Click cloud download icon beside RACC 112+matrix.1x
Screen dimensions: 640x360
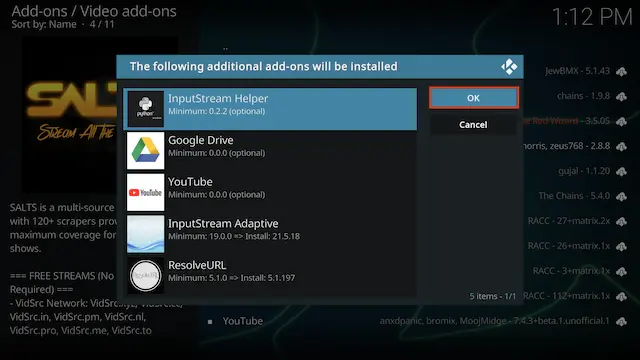coord(621,296)
